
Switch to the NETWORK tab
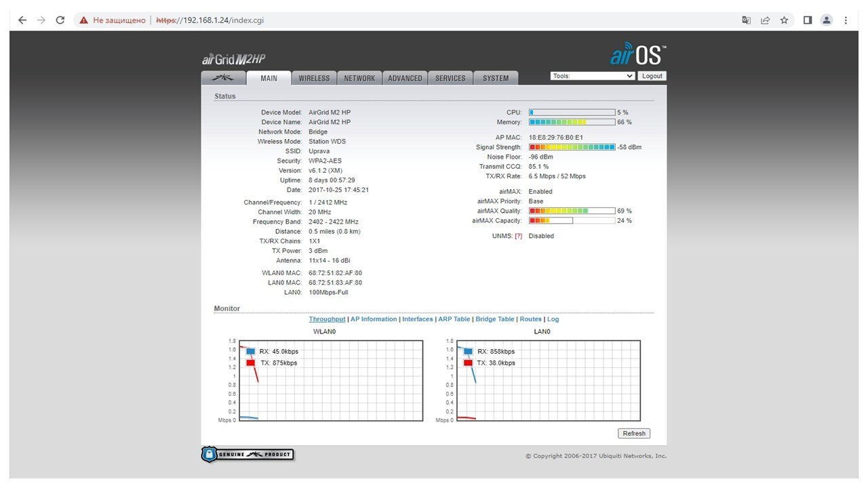coord(359,78)
